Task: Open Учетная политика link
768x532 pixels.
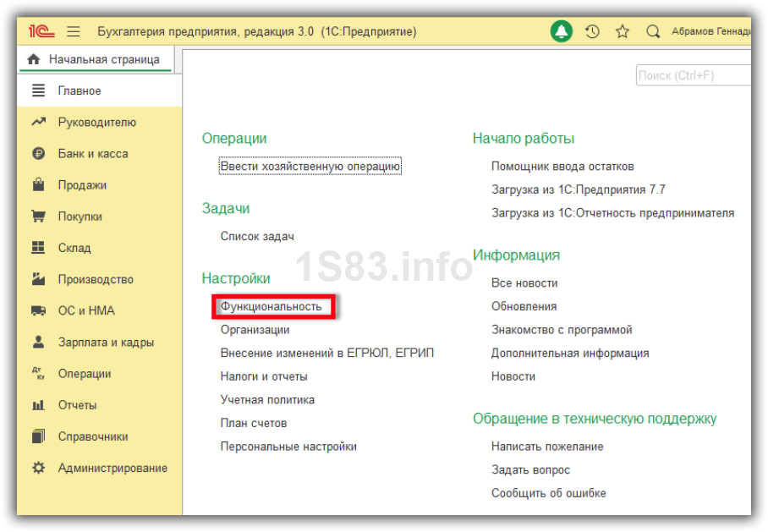Action: click(267, 400)
